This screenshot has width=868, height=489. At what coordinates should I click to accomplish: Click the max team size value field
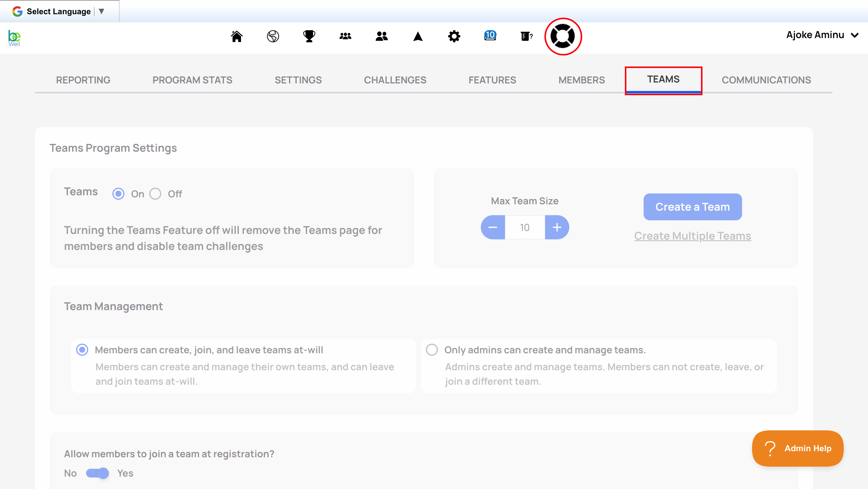click(525, 227)
